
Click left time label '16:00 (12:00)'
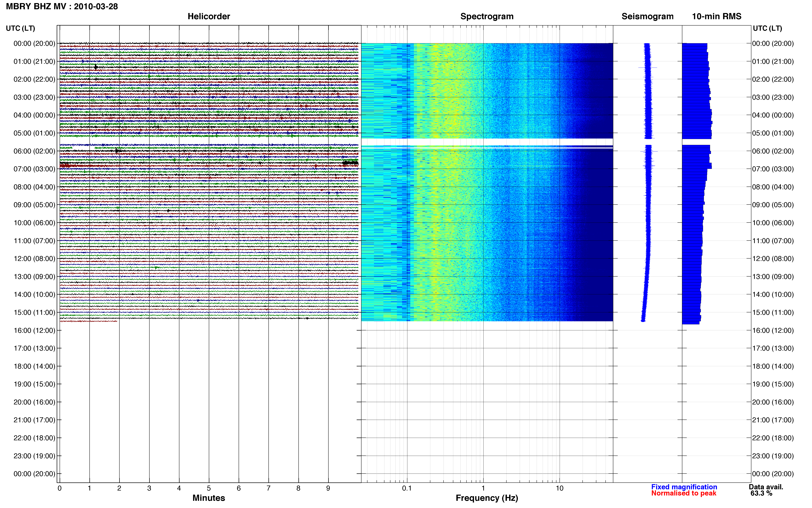click(x=34, y=330)
